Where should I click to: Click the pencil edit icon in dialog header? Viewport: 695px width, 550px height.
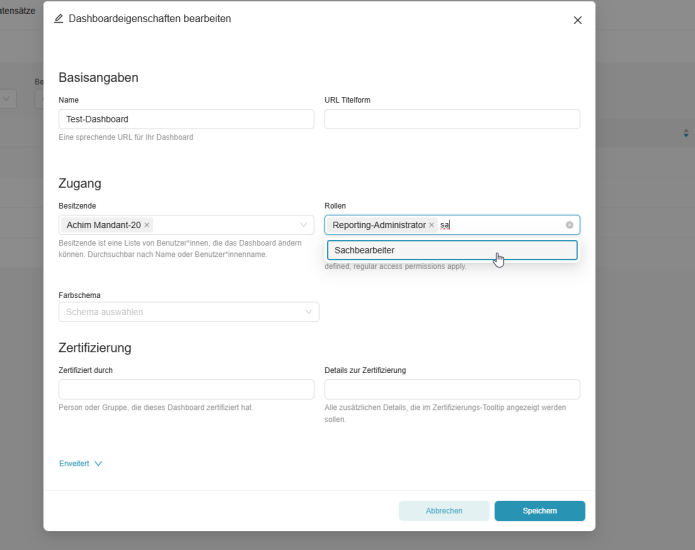tap(59, 19)
